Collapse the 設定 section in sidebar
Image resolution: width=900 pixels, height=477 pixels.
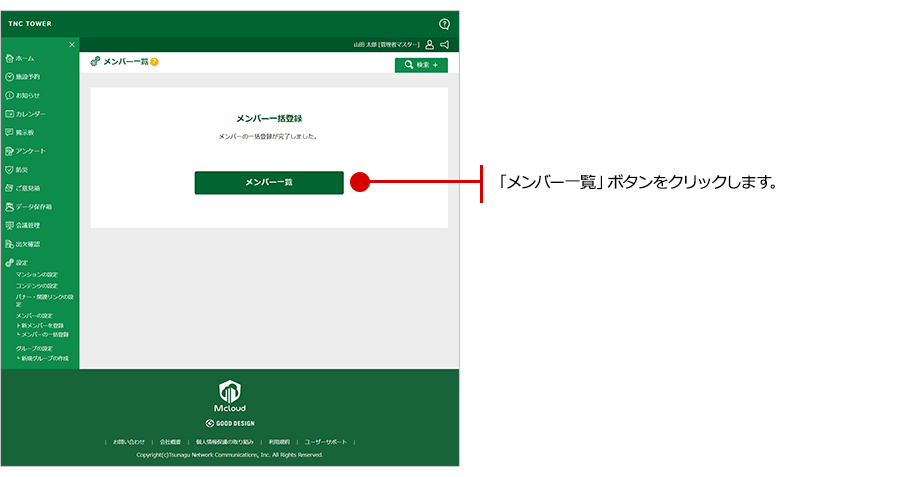pos(22,262)
